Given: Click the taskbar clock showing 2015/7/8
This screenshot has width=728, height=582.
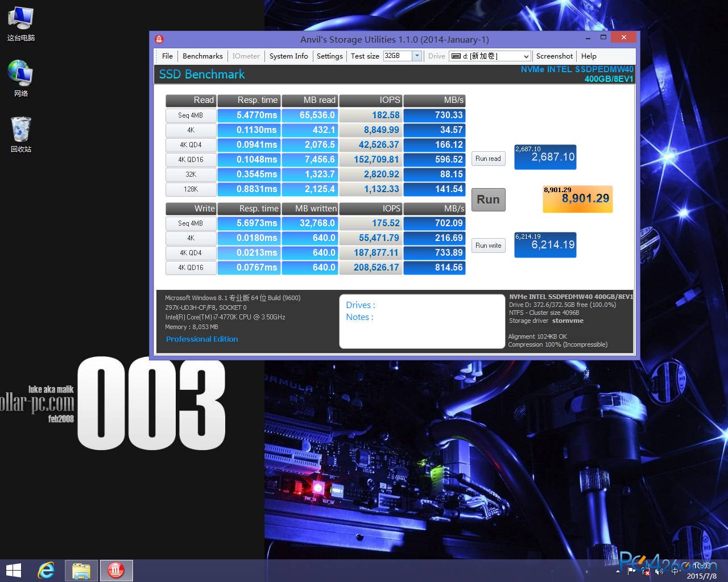Looking at the screenshot, I should (701, 571).
